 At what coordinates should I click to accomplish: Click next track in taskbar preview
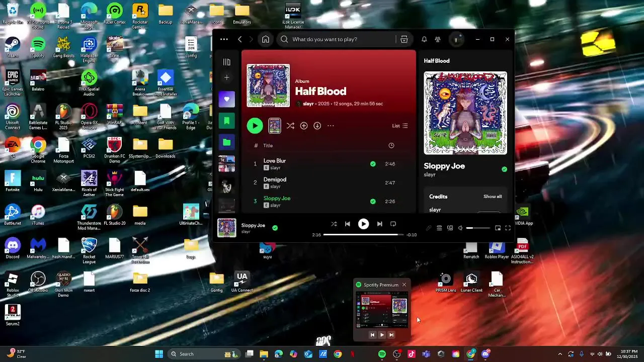pos(391,335)
